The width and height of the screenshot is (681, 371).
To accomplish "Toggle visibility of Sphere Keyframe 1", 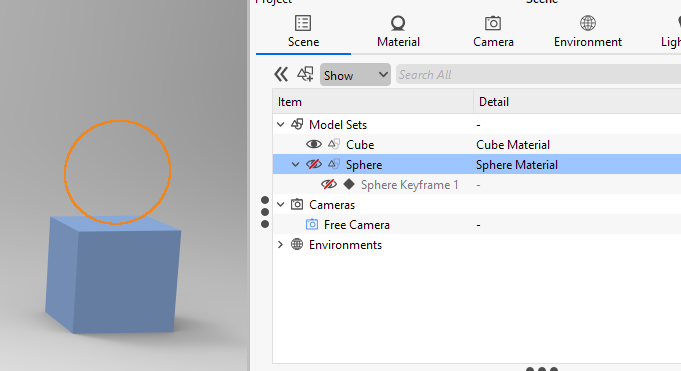I will (x=329, y=184).
